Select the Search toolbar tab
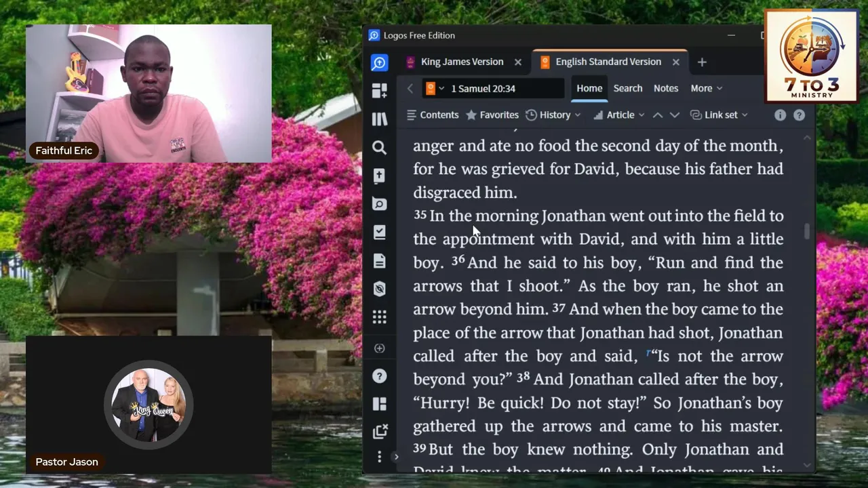 coord(628,89)
